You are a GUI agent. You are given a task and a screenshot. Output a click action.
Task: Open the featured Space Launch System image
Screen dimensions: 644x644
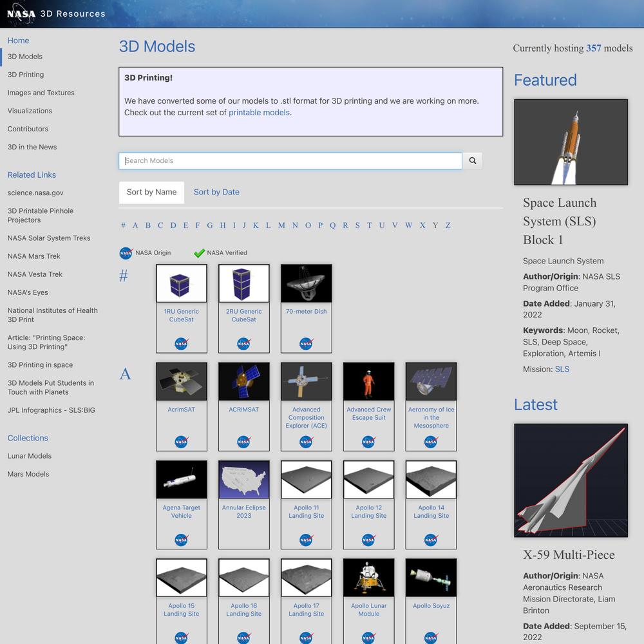point(571,142)
